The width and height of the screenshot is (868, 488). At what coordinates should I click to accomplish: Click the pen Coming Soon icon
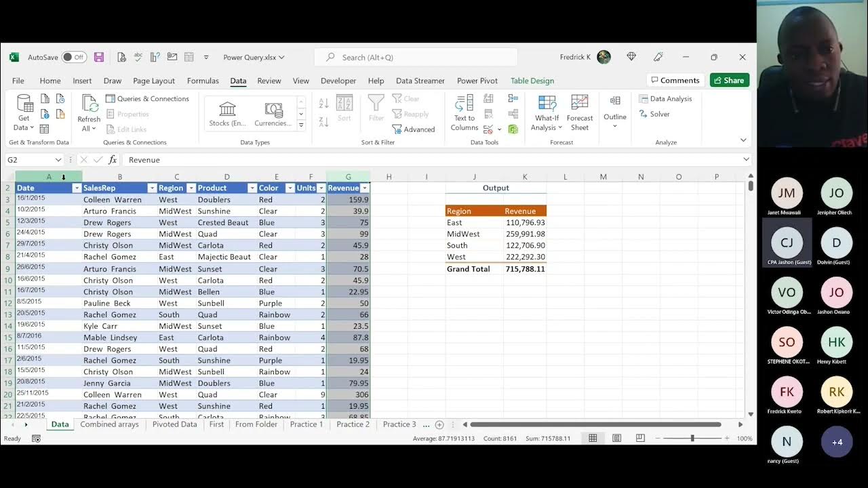click(x=658, y=57)
